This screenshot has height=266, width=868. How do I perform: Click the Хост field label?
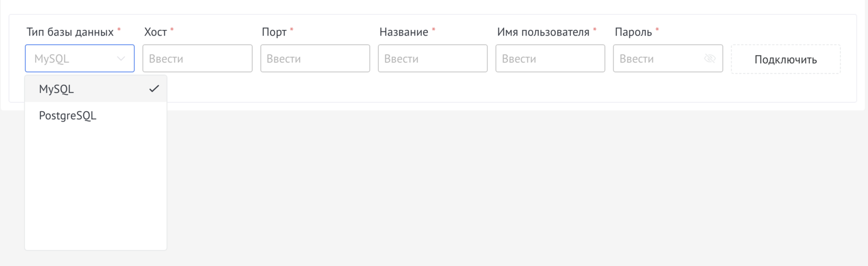click(156, 32)
